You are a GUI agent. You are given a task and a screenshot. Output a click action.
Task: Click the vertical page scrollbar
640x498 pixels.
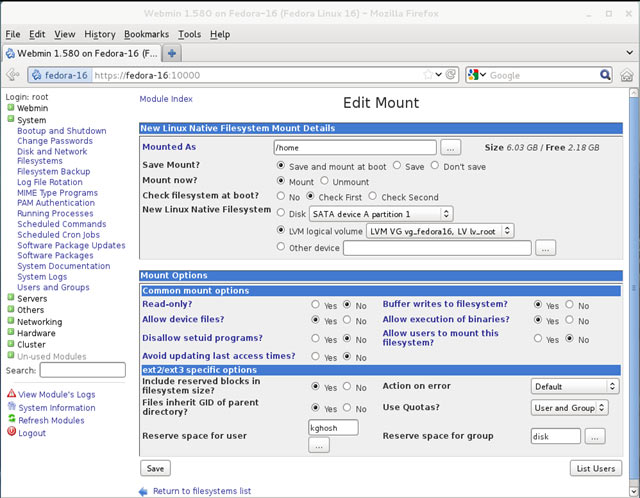pos(633,287)
